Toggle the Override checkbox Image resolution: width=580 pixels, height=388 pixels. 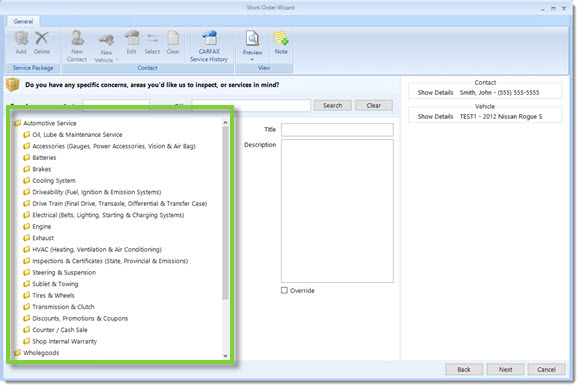(284, 290)
